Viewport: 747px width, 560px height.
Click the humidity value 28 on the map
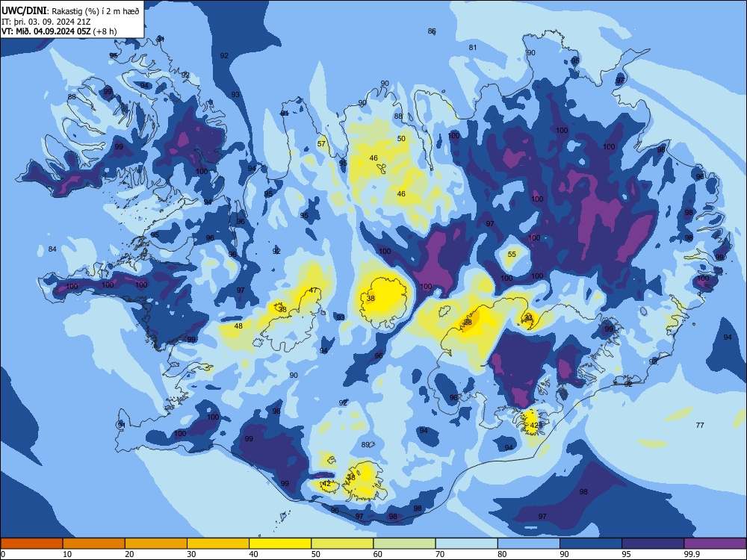coord(468,323)
